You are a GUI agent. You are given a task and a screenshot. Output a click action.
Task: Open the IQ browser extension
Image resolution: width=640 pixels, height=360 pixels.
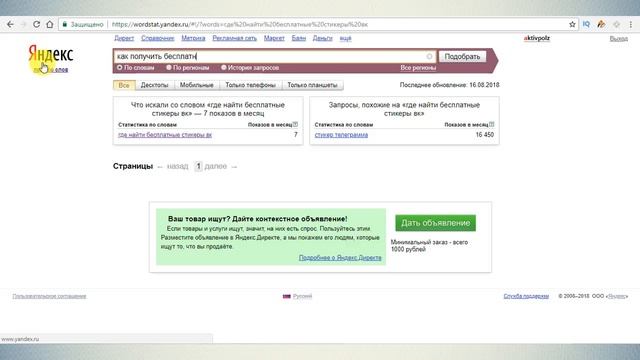point(587,24)
